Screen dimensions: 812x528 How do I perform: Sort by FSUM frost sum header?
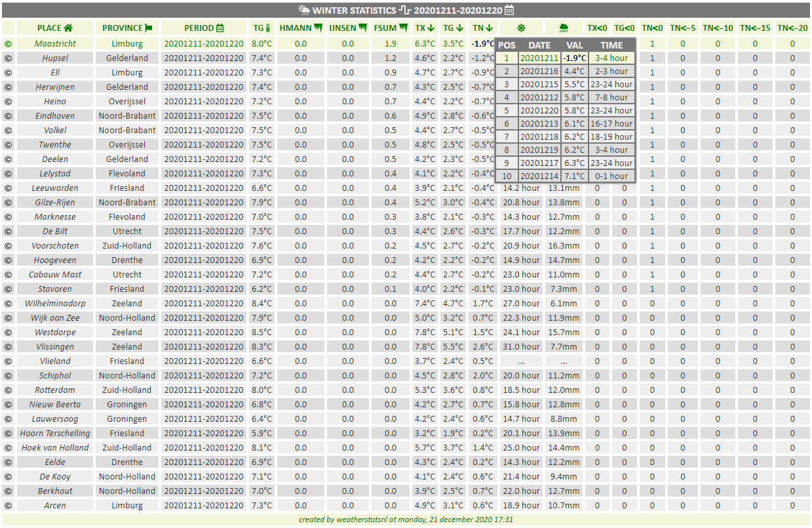pos(391,28)
